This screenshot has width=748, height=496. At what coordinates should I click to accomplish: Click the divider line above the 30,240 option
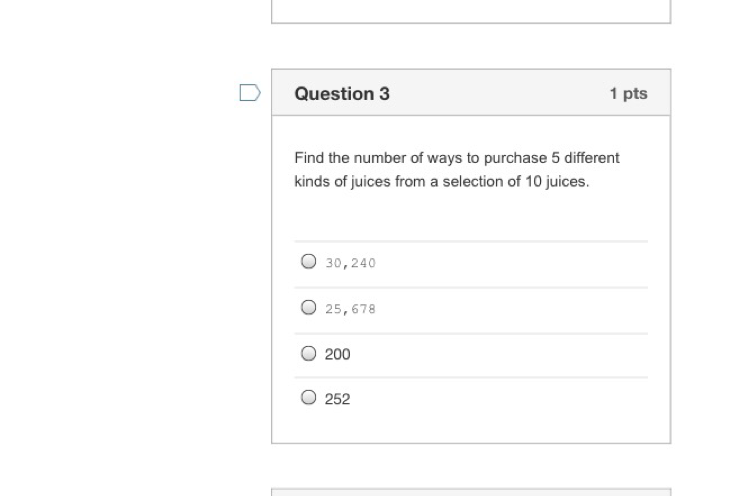[x=470, y=241]
